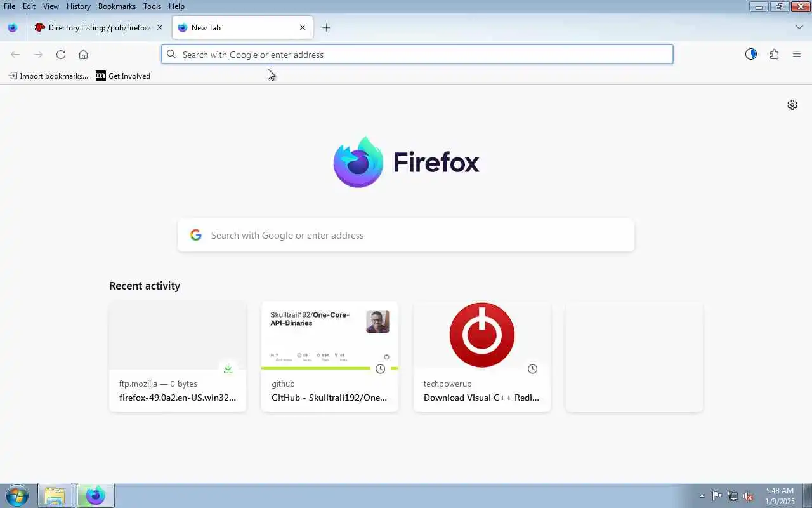Image resolution: width=812 pixels, height=508 pixels.
Task: Open Windows Explorer taskbar icon
Action: pyautogui.click(x=55, y=495)
